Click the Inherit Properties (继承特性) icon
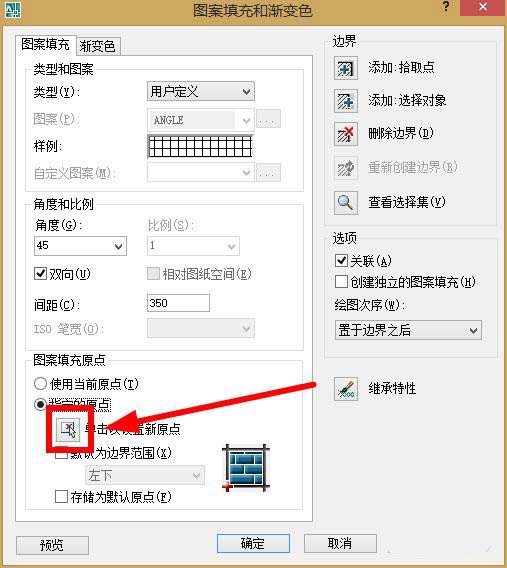This screenshot has height=568, width=507. pos(345,389)
